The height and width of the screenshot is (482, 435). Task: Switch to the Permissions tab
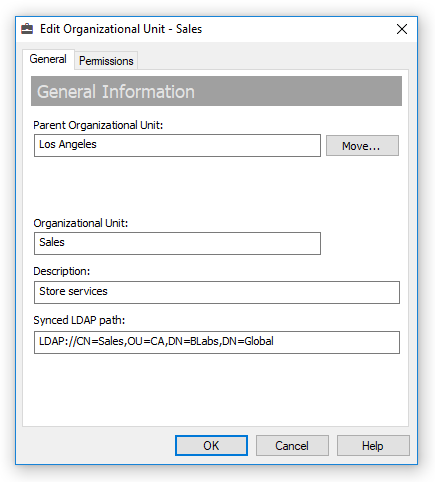coord(106,61)
